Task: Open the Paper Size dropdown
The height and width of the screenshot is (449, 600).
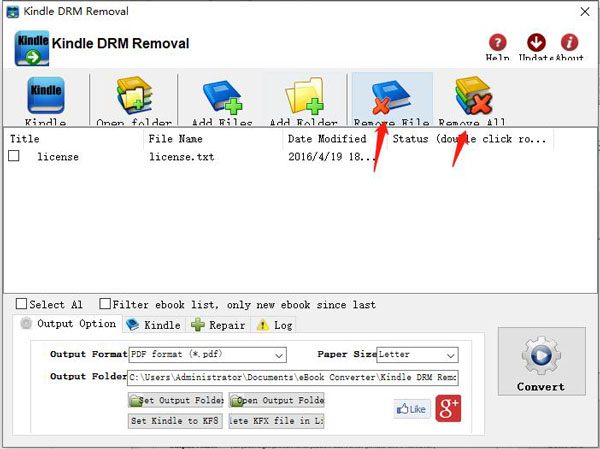Action: (x=450, y=355)
